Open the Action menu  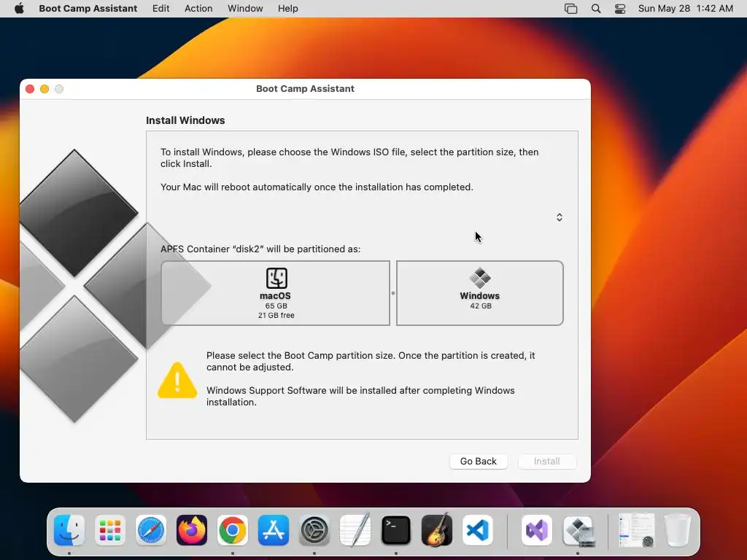pos(198,9)
